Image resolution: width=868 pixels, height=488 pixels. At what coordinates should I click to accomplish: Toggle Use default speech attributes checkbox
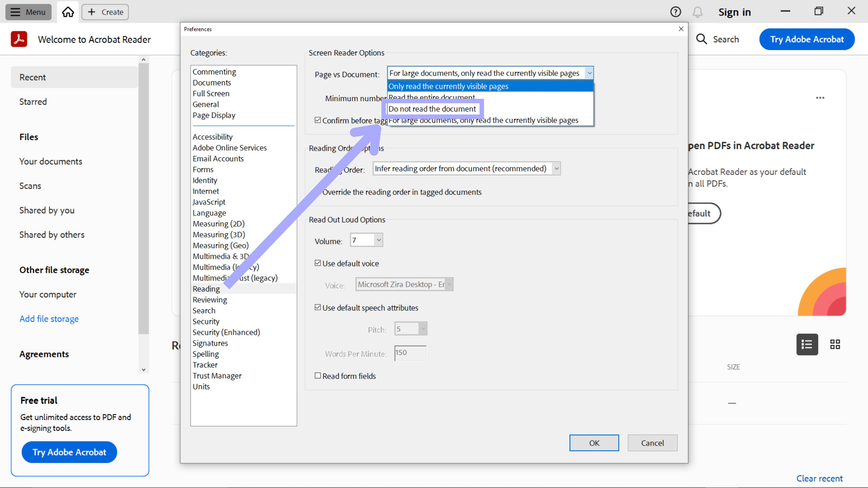point(318,307)
